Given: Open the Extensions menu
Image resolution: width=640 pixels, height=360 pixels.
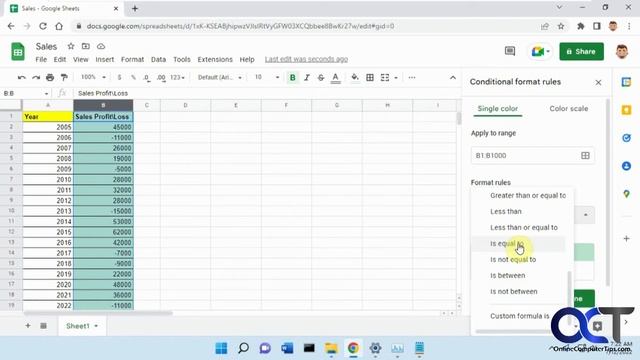Looking at the screenshot, I should 215,59.
